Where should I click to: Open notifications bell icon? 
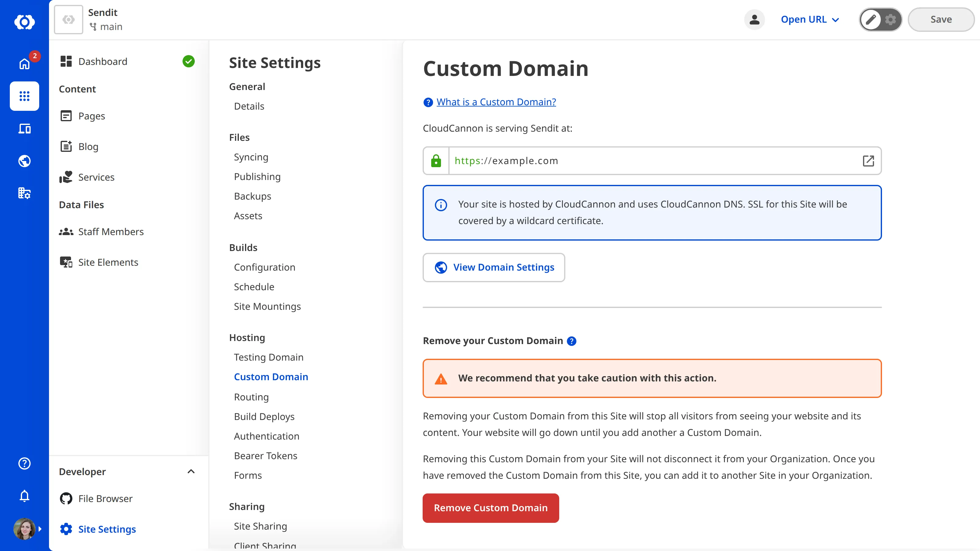click(x=24, y=496)
